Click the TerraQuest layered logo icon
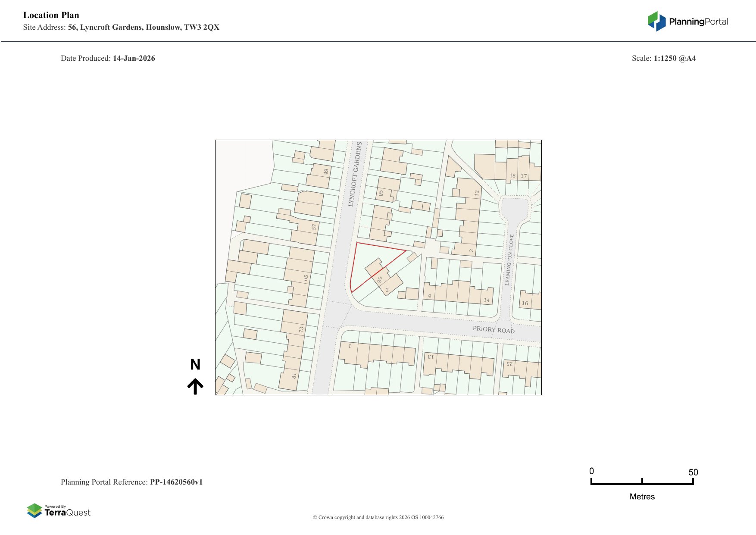The image size is (756, 535). click(34, 511)
